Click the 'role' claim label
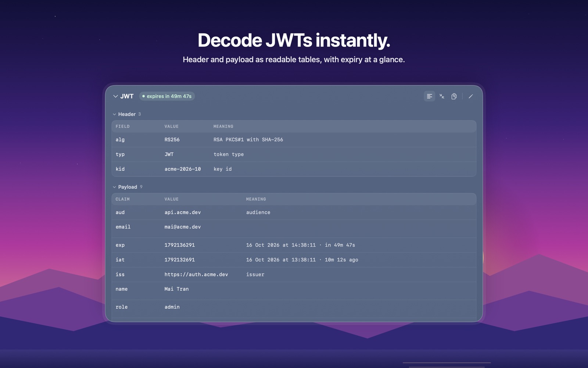The image size is (588, 368). [122, 307]
